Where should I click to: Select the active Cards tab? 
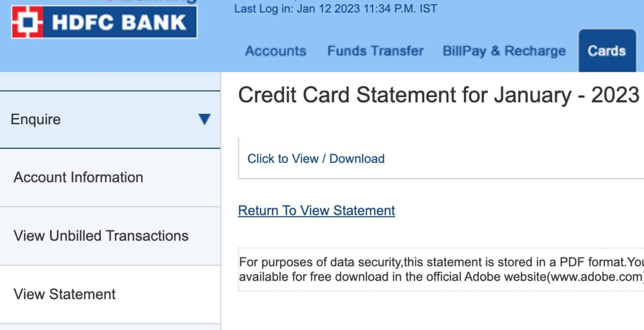pos(607,51)
